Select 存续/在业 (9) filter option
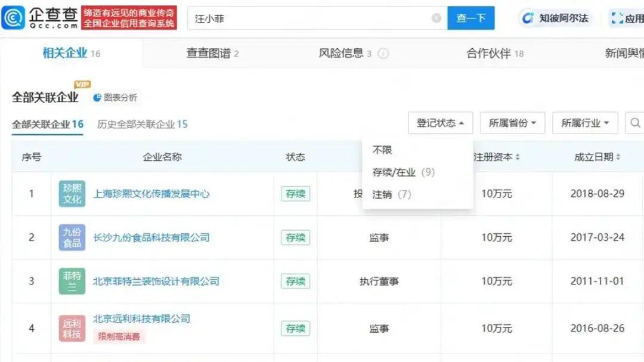The width and height of the screenshot is (644, 362). click(402, 172)
